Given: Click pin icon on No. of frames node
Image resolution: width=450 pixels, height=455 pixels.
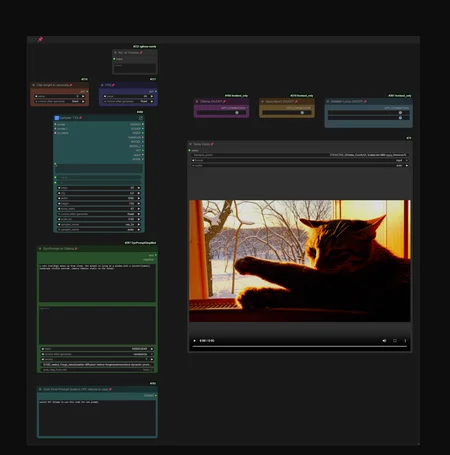Looking at the screenshot, I should tap(141, 53).
